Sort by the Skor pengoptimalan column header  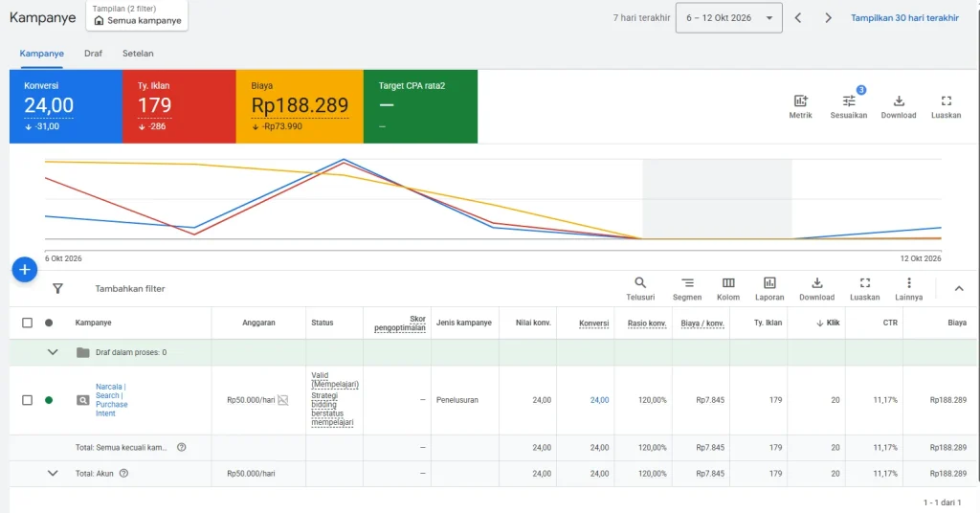pyautogui.click(x=400, y=323)
